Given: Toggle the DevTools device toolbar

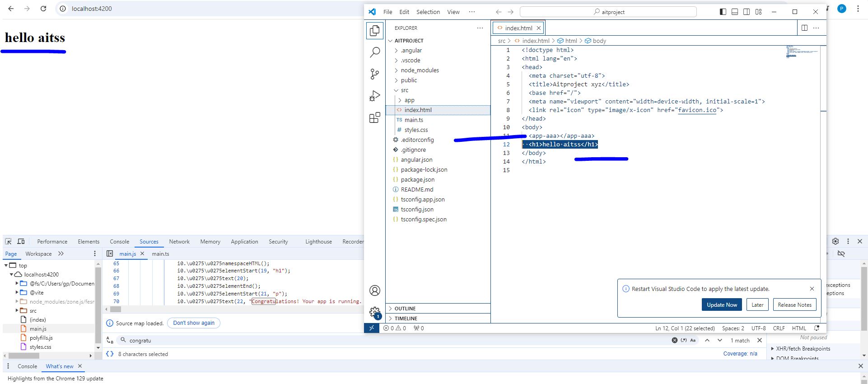Looking at the screenshot, I should pyautogui.click(x=21, y=242).
